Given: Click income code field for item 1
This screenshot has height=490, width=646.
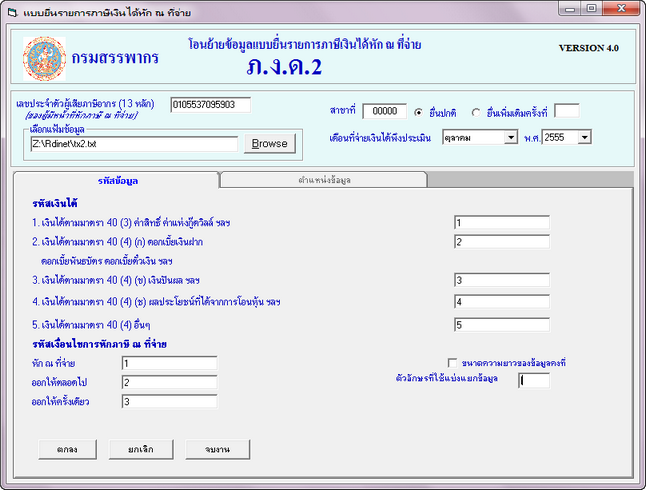Looking at the screenshot, I should [502, 223].
